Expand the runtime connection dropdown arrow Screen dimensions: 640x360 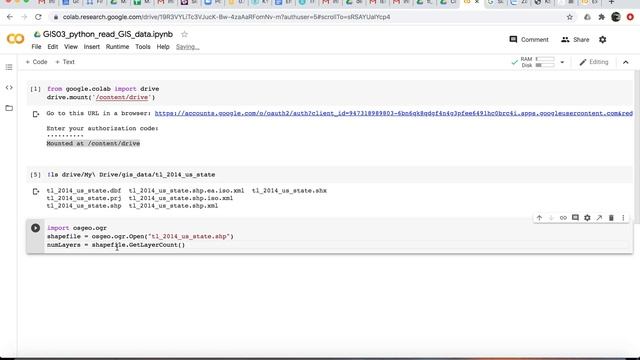point(562,62)
